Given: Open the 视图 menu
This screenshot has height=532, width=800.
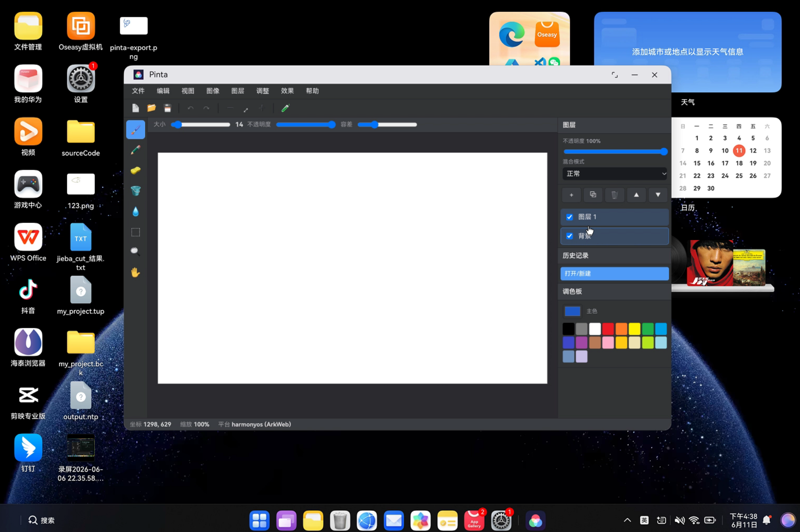Looking at the screenshot, I should (x=188, y=91).
